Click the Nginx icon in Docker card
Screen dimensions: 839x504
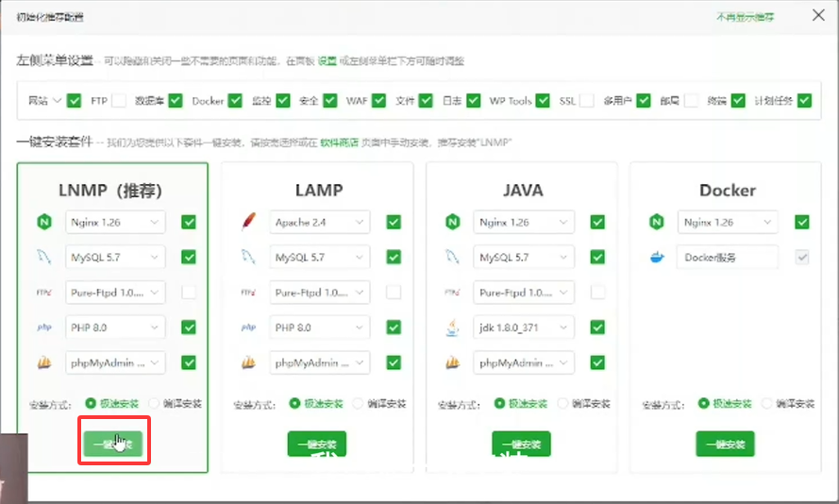657,222
